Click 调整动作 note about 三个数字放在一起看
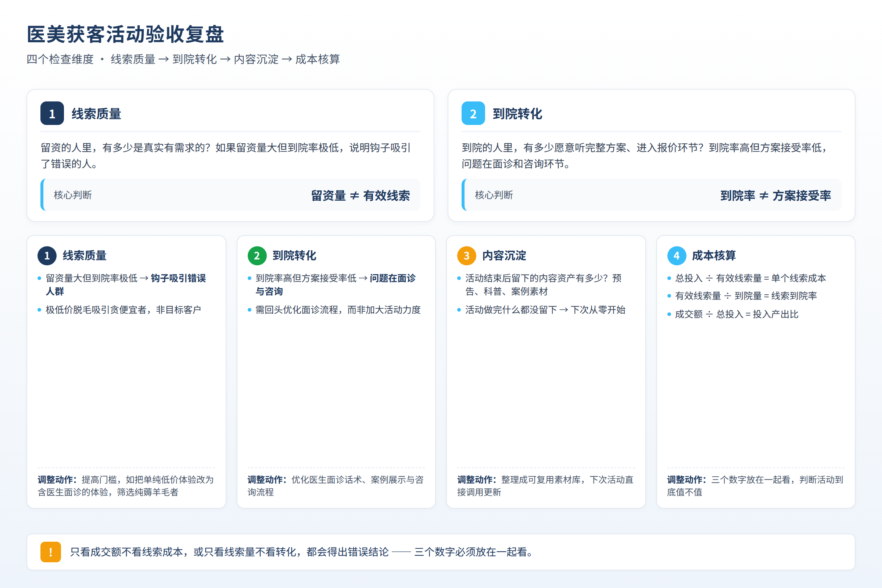The height and width of the screenshot is (588, 882). [755, 485]
